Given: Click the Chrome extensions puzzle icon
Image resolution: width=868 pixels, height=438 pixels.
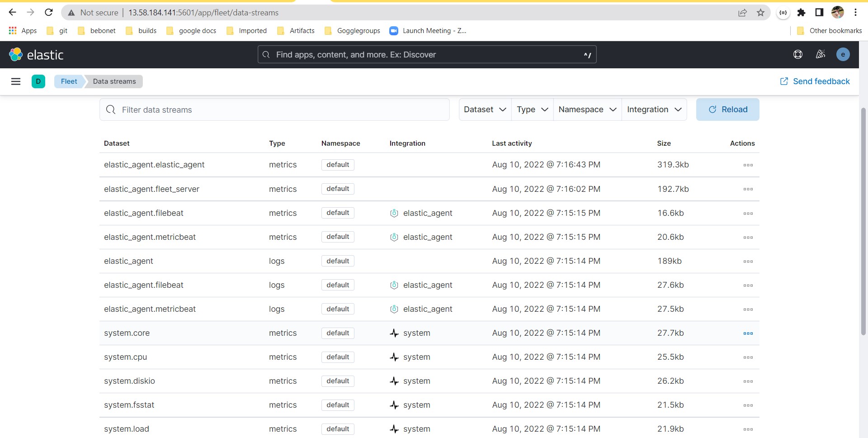Looking at the screenshot, I should [x=801, y=12].
